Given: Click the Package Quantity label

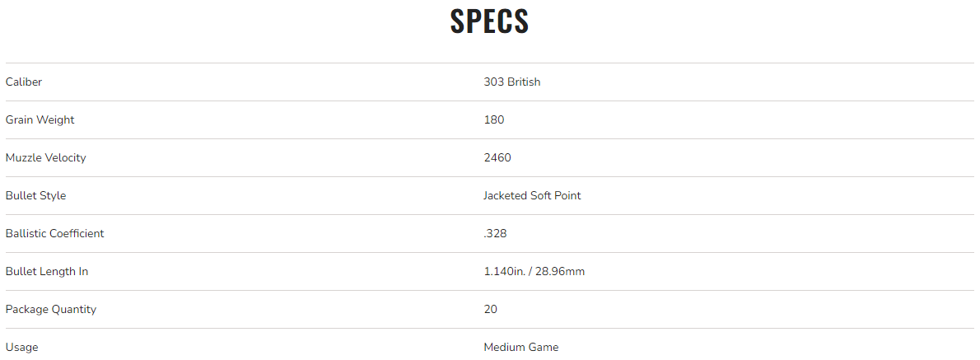Looking at the screenshot, I should pyautogui.click(x=50, y=309).
